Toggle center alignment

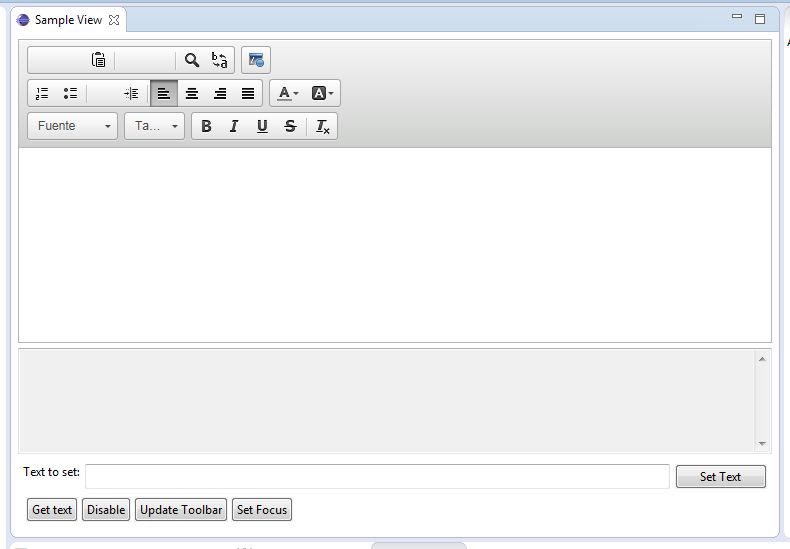coord(191,93)
